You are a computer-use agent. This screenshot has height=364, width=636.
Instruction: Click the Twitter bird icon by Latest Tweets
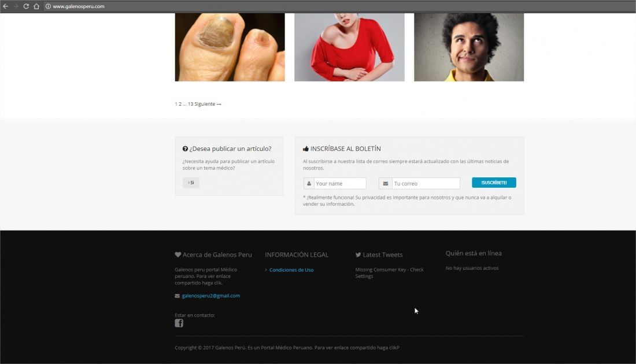pyautogui.click(x=358, y=255)
